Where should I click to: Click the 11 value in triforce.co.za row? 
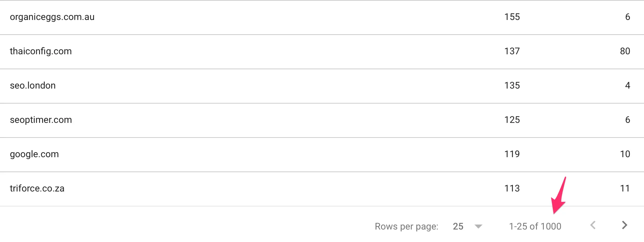coord(625,189)
